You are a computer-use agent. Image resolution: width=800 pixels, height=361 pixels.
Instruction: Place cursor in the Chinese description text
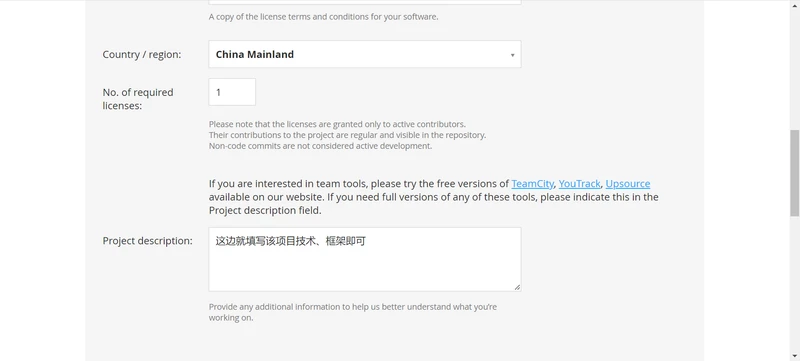pyautogui.click(x=291, y=241)
